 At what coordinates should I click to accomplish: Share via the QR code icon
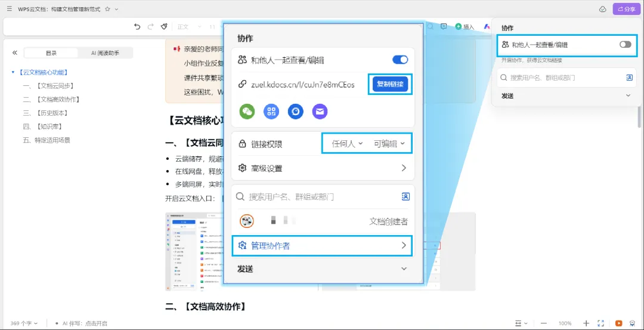[271, 112]
